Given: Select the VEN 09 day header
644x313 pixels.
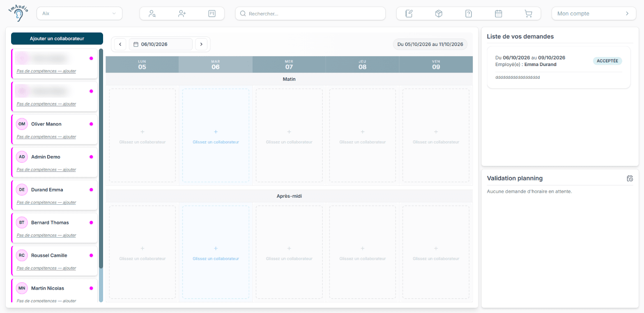Looking at the screenshot, I should 436,64.
